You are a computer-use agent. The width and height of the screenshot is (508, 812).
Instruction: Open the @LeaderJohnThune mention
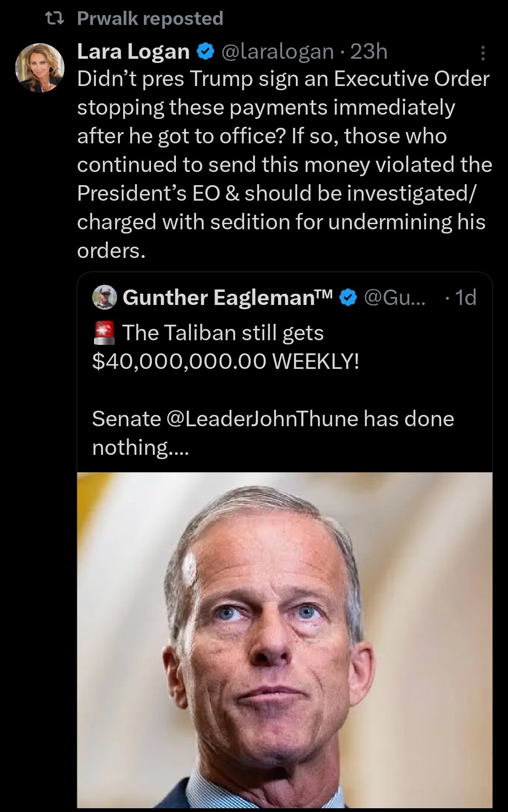click(262, 419)
